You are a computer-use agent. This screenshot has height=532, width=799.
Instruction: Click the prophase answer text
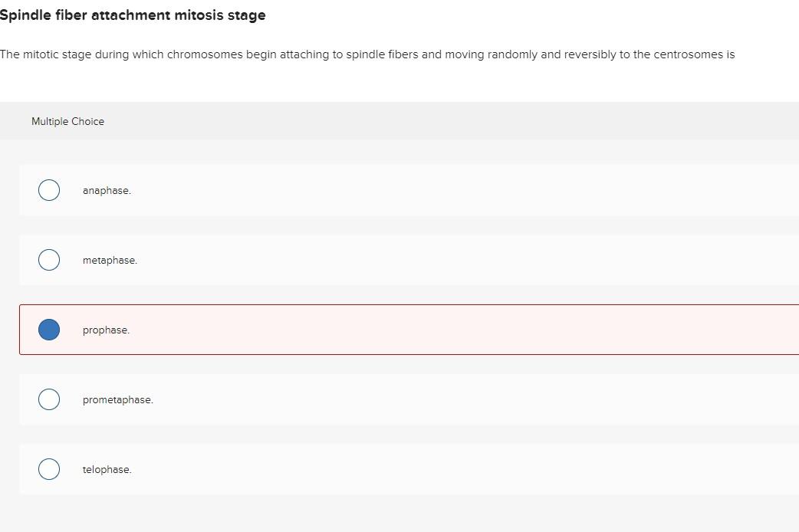105,330
